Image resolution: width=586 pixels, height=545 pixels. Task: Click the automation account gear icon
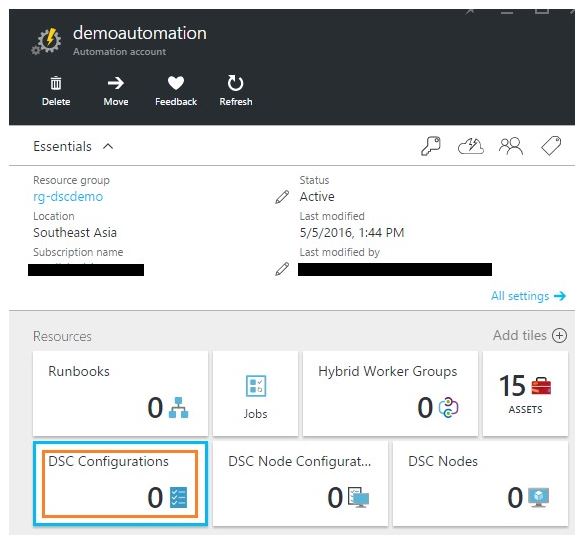point(47,41)
